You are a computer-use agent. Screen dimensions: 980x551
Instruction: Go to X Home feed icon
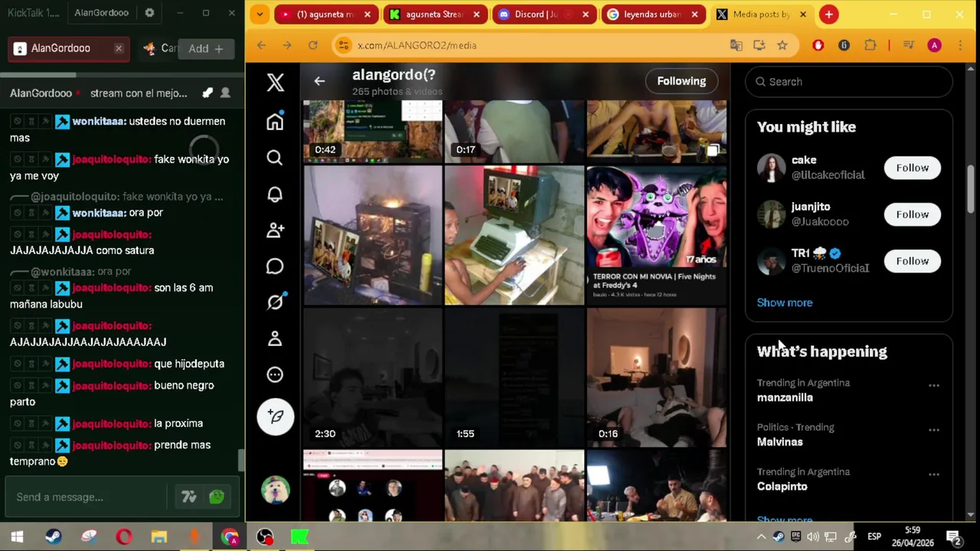pyautogui.click(x=275, y=121)
